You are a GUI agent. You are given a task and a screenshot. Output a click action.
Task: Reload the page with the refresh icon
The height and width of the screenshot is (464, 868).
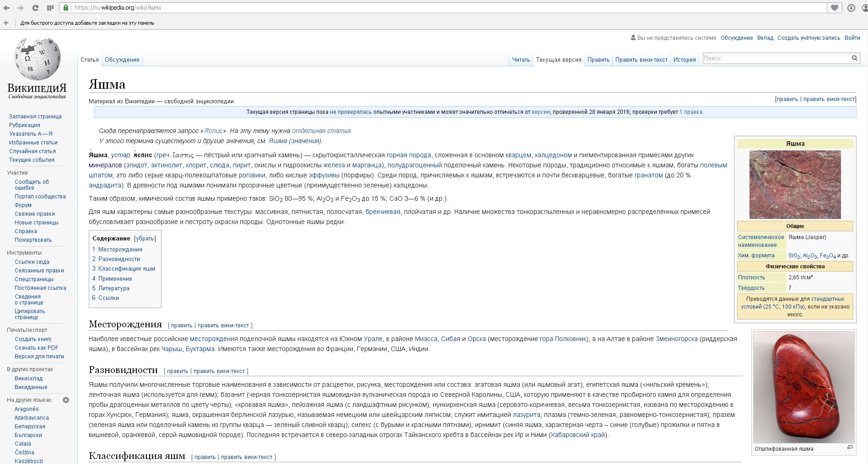[35, 8]
